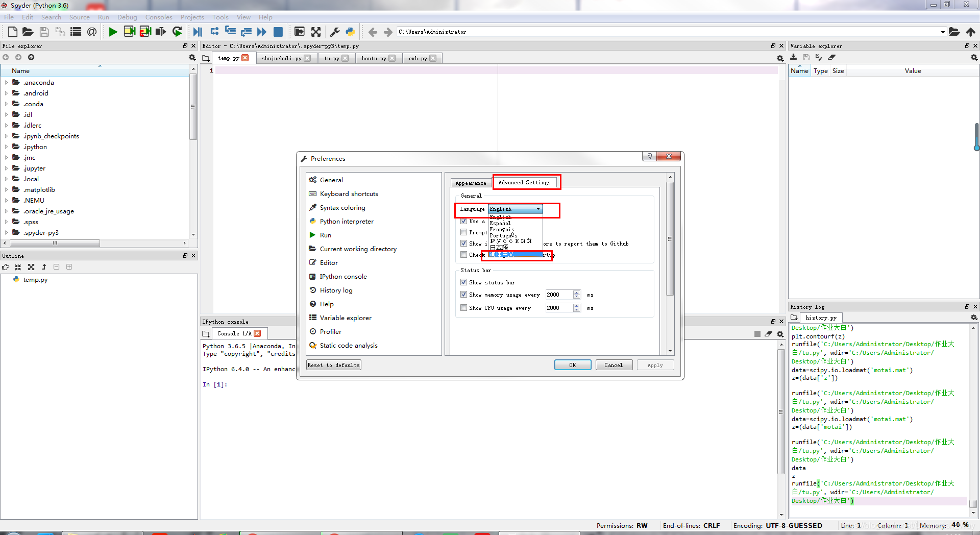Select the Debug file toolbar icon
This screenshot has width=980, height=535.
pyautogui.click(x=198, y=32)
